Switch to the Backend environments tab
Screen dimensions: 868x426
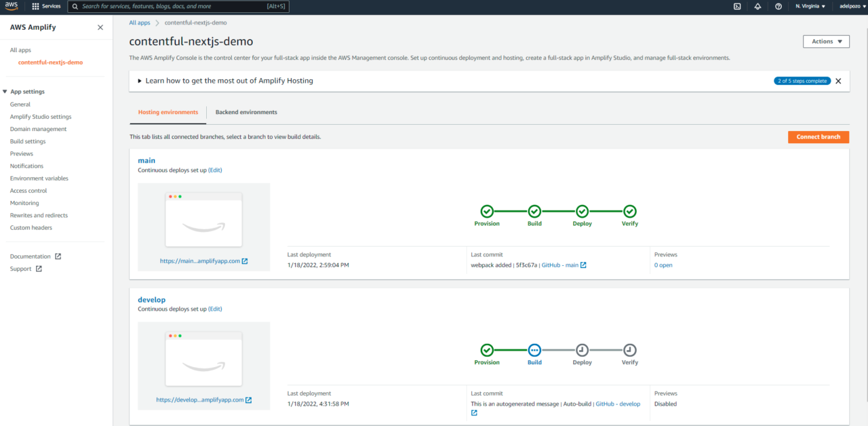pyautogui.click(x=246, y=113)
